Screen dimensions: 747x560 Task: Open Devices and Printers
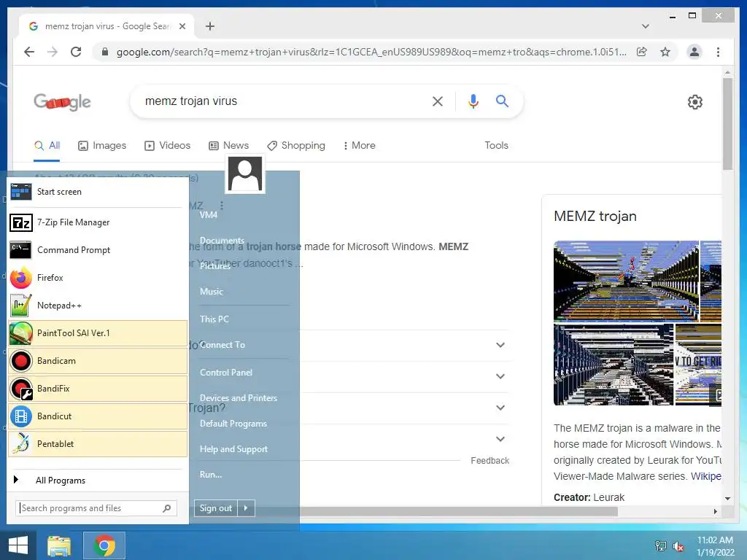pos(239,397)
